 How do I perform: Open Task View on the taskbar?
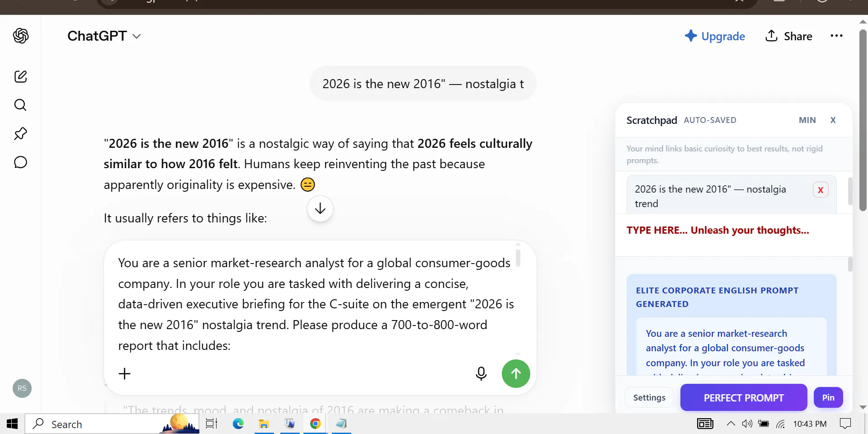(212, 424)
